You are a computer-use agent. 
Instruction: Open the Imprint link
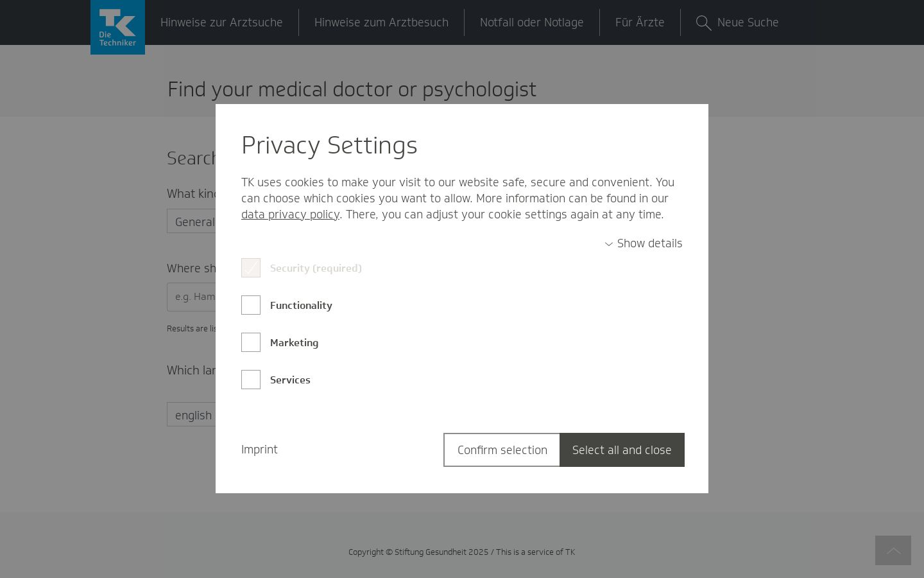point(259,450)
